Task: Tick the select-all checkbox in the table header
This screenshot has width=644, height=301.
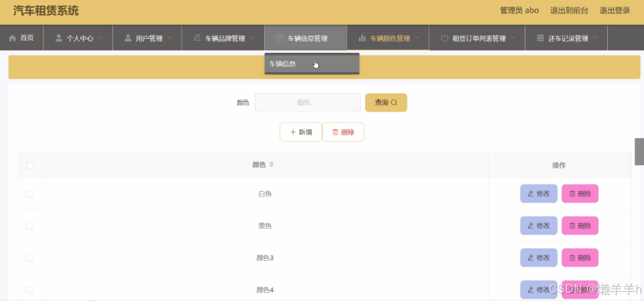Action: click(30, 165)
